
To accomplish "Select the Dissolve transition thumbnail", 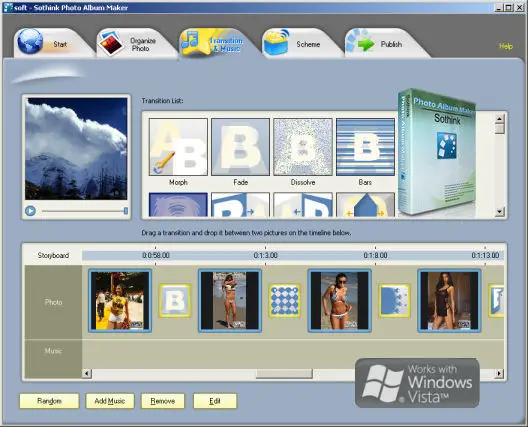I will point(303,147).
